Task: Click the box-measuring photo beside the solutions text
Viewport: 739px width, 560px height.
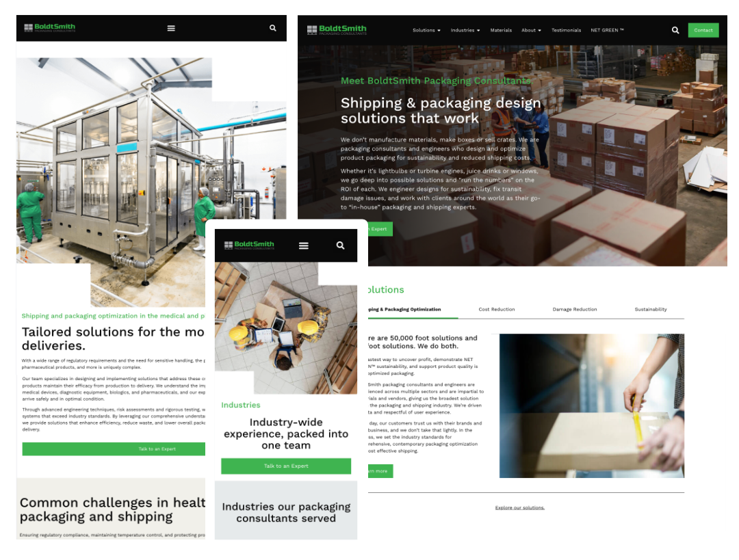Action: point(591,405)
